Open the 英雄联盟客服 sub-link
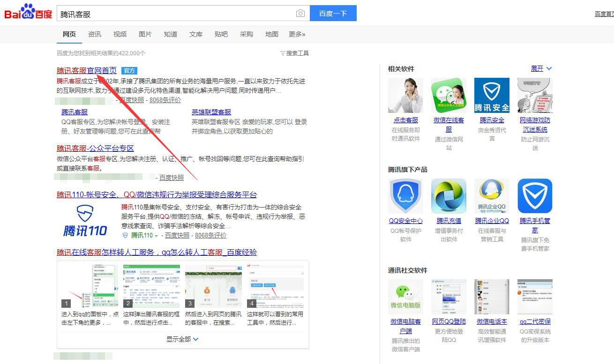 (x=211, y=112)
